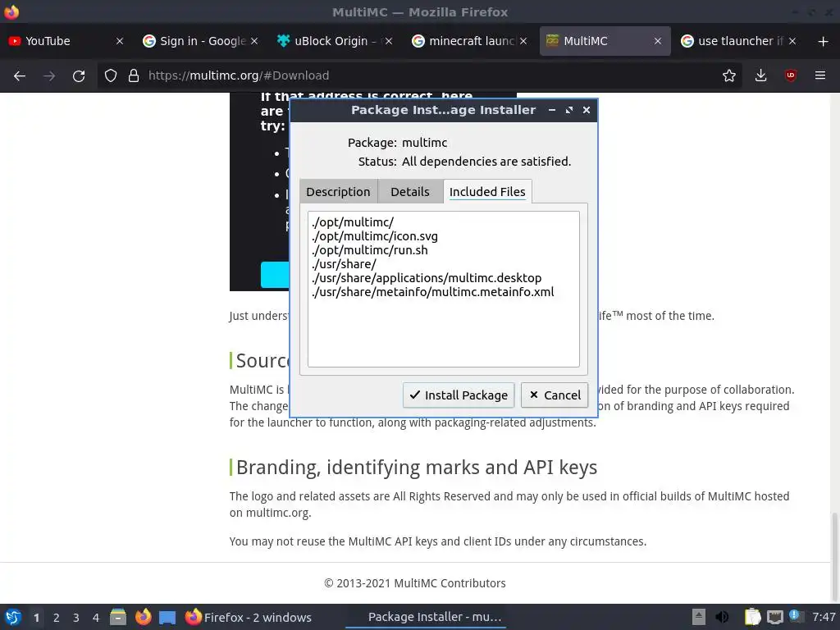Close the uBlock Origin tab

[x=389, y=41]
